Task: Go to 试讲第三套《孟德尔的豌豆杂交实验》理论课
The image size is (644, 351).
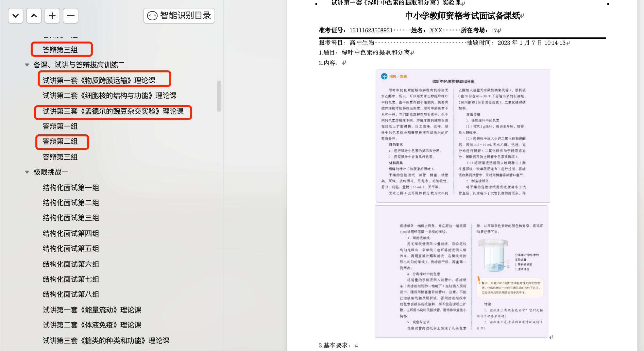Action: tap(113, 111)
